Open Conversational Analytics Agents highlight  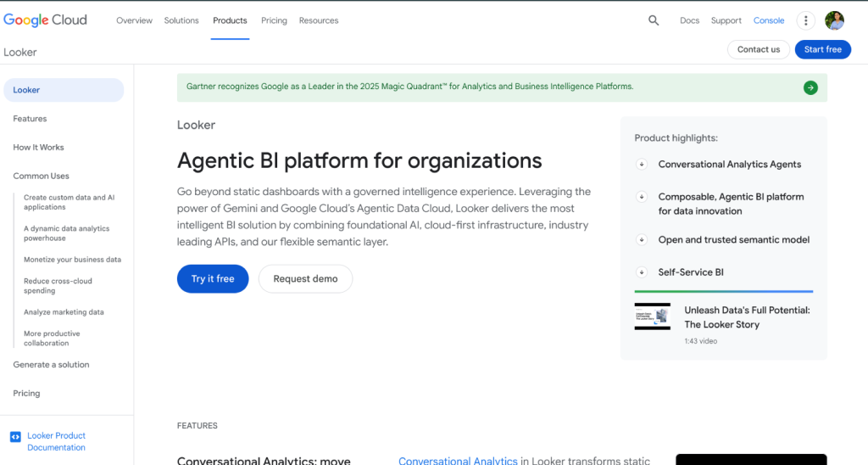(x=730, y=164)
